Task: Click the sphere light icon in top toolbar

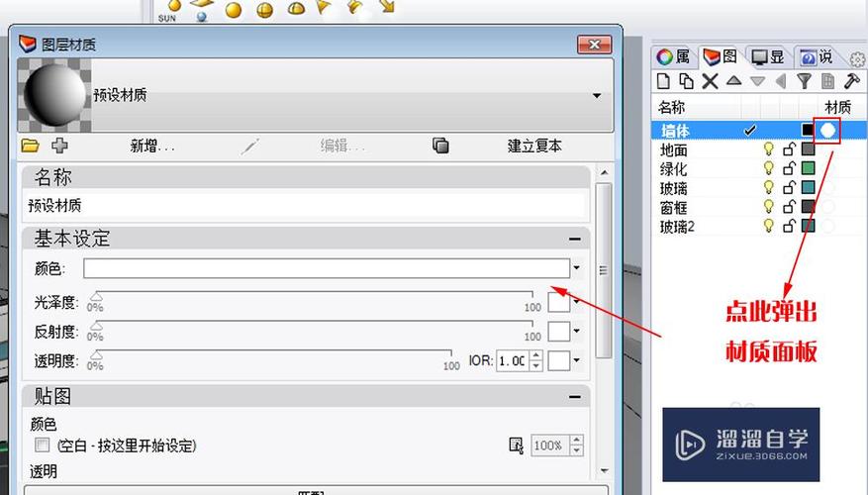Action: (234, 10)
